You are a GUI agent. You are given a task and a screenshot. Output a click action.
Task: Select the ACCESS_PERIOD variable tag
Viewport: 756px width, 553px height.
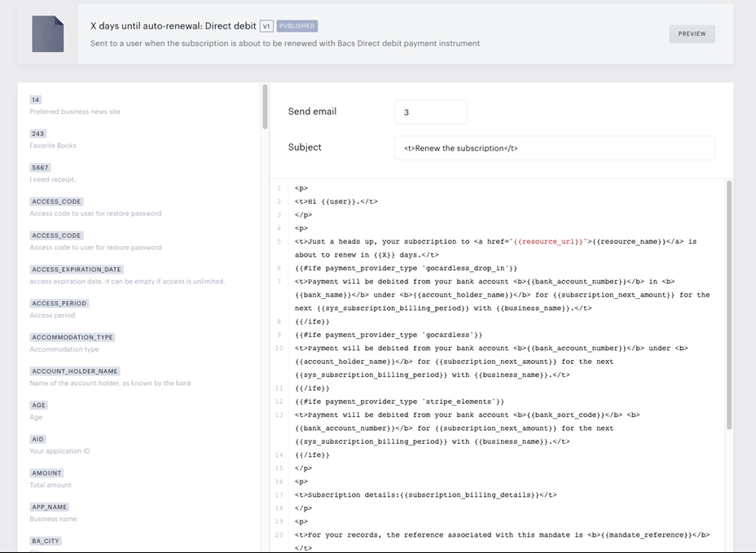coord(59,303)
